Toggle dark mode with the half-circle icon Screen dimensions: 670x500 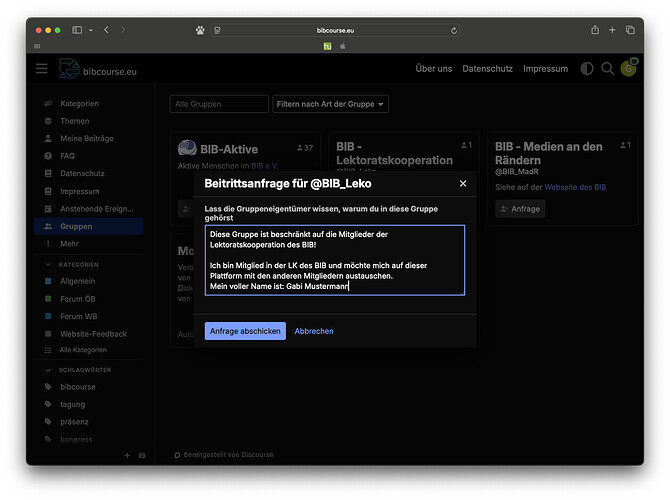(x=586, y=68)
